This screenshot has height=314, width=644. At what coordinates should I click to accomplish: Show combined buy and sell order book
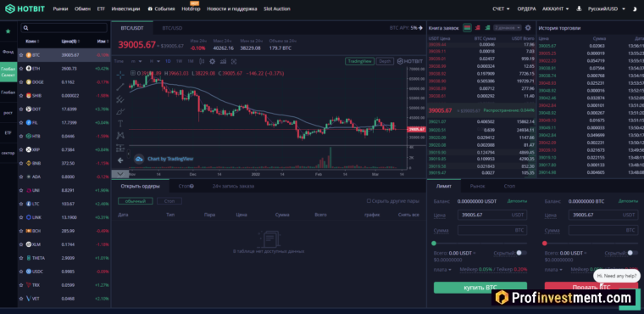click(x=467, y=27)
